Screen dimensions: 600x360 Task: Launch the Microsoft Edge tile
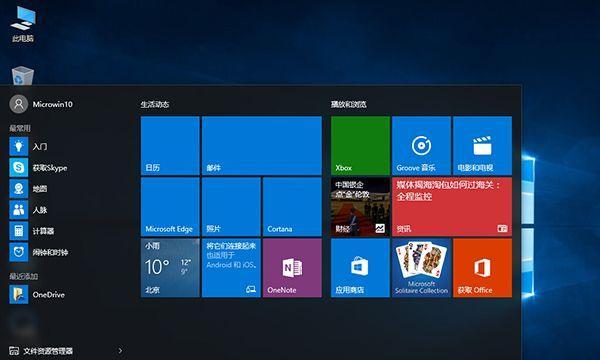[x=170, y=207]
